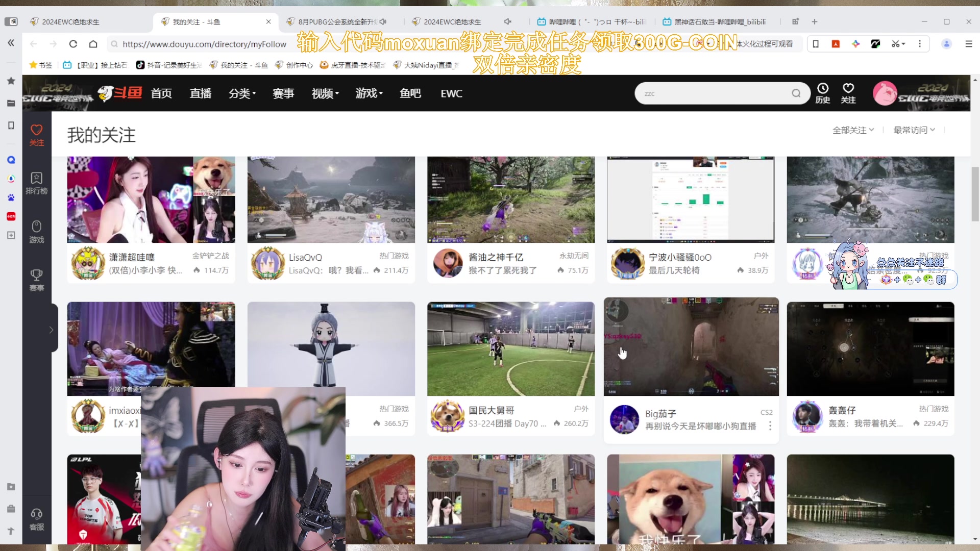980x551 pixels.
Task: Open the 历史 history icon
Action: coord(823,93)
